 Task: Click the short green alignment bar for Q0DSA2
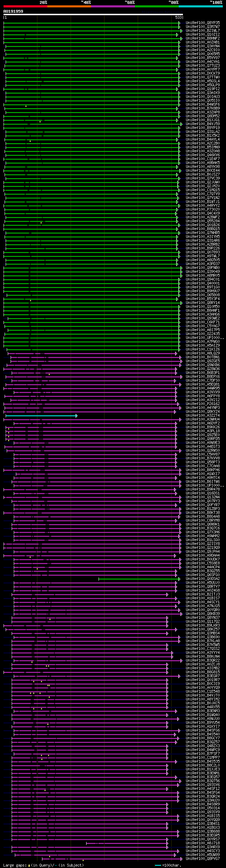(139, 579)
